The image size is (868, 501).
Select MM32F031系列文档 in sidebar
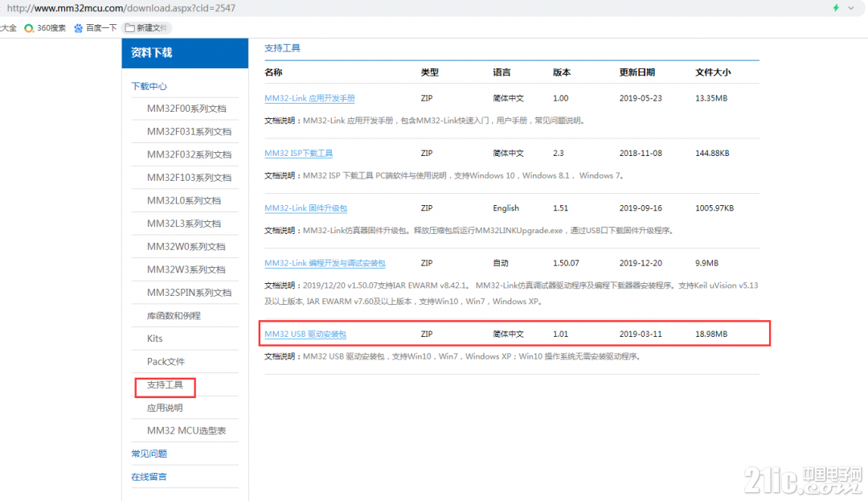point(190,132)
